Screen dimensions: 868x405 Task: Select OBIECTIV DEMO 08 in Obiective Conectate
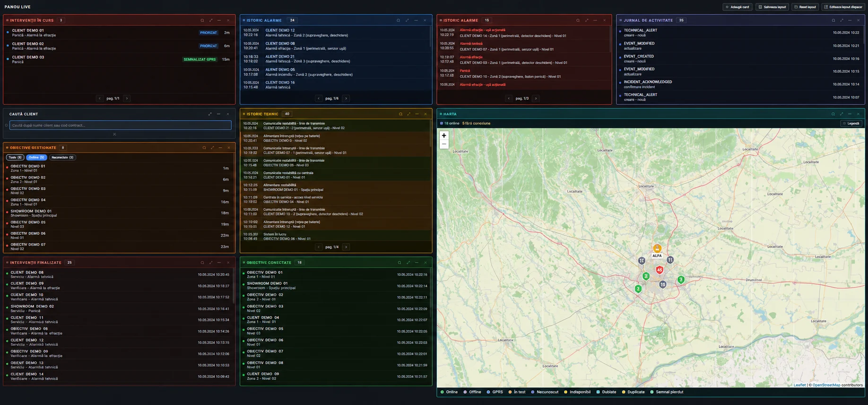[336, 365]
